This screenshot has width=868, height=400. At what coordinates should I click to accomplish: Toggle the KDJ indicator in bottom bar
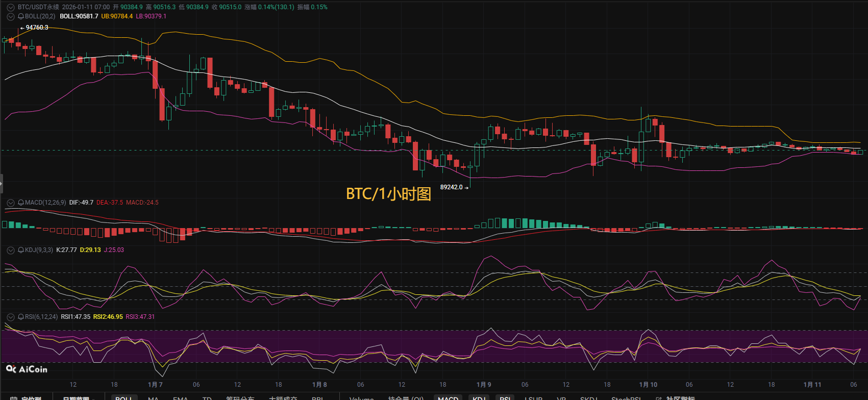point(479,398)
